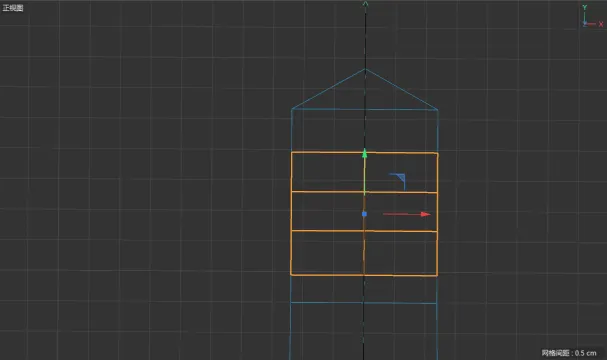Select the right sloped roof edge
Viewport: 607px width, 360px height.
click(401, 89)
